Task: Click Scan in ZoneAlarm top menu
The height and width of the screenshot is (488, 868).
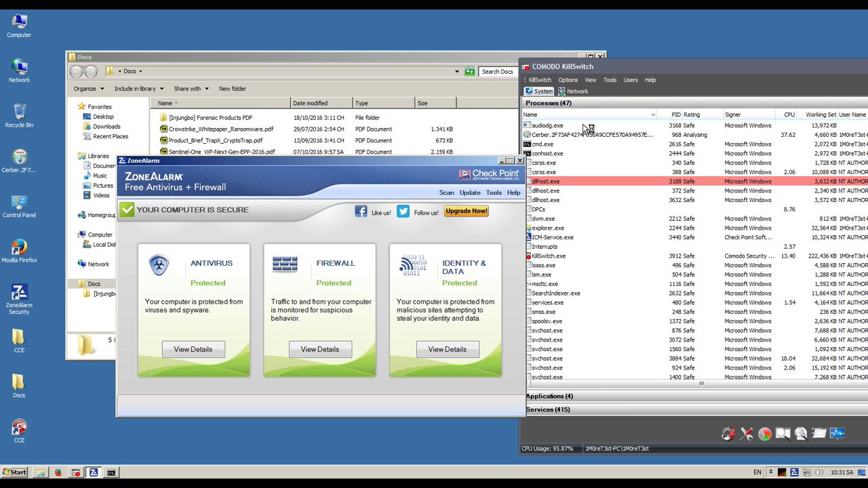Action: (446, 192)
